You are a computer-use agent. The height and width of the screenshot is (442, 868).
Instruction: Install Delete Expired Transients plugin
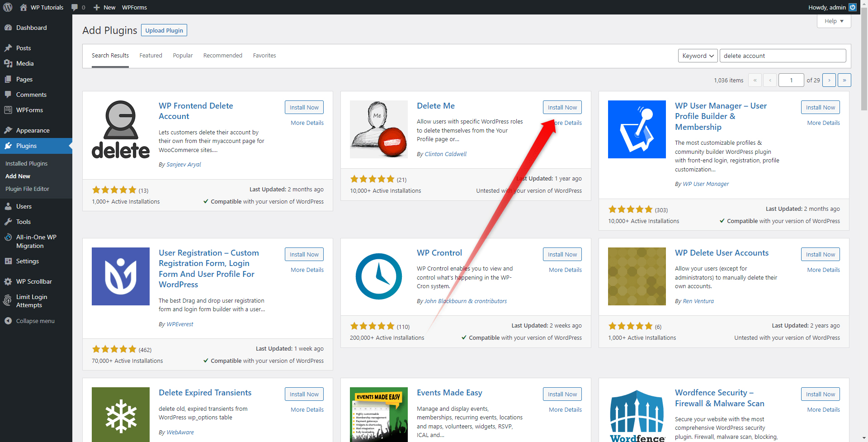[304, 394]
